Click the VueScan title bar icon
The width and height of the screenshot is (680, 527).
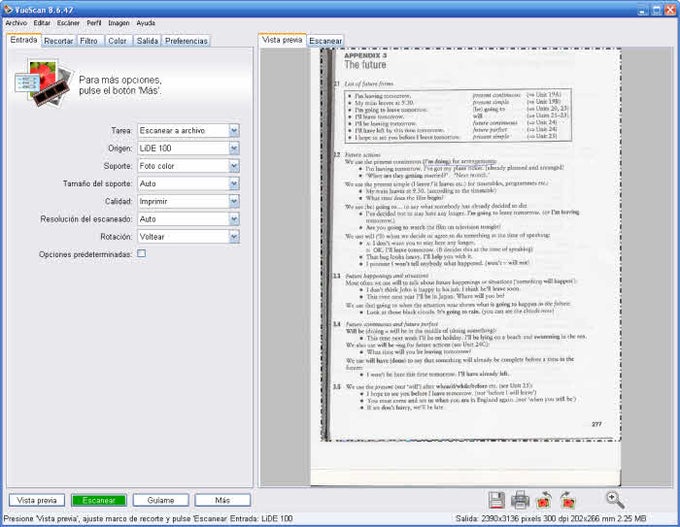[x=8, y=9]
